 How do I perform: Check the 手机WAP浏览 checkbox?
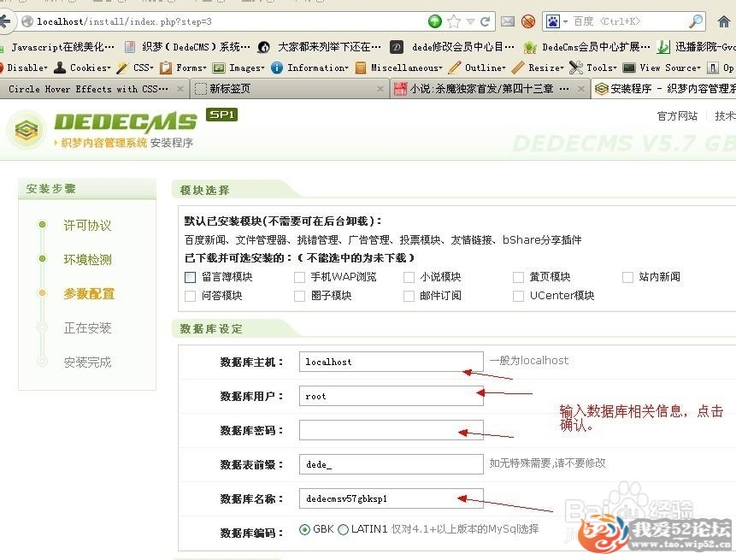tap(299, 277)
